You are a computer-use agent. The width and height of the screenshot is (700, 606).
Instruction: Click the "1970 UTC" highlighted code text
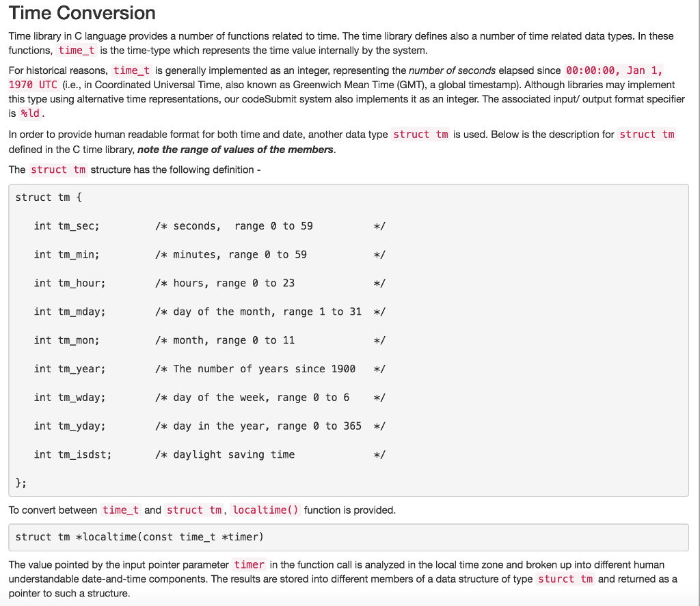33,85
